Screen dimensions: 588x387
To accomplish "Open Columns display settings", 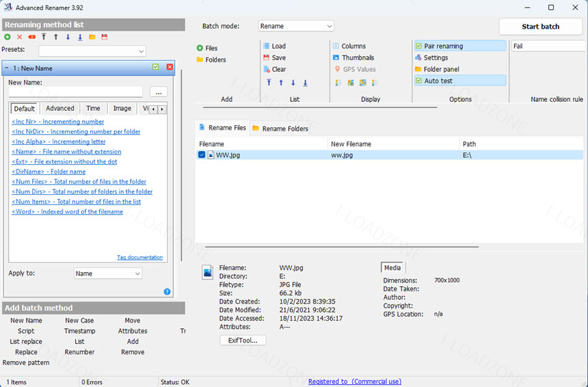I will 349,46.
